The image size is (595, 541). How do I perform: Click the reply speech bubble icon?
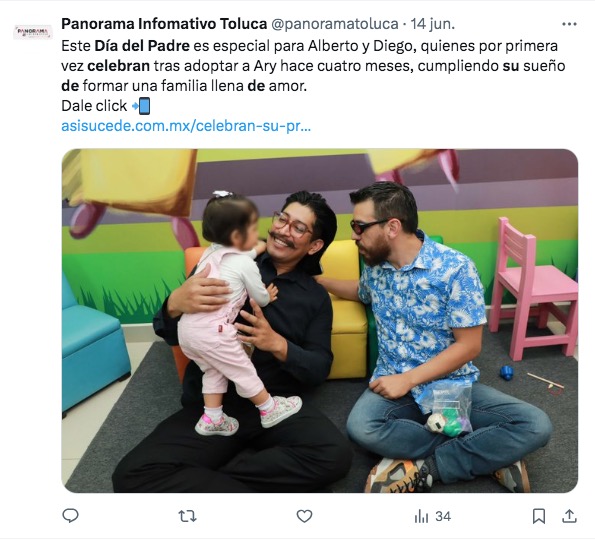(x=70, y=516)
